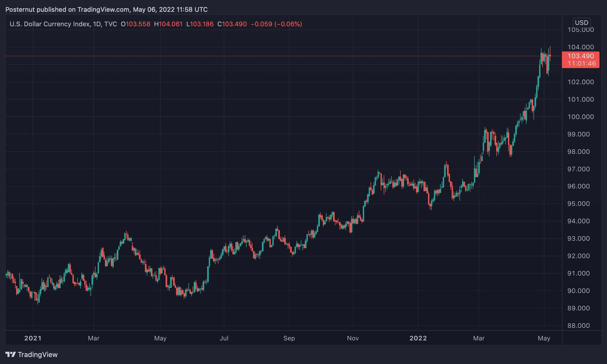Screen dimensions: 607x364
Task: Click the low price value L103.186
Action: point(200,24)
